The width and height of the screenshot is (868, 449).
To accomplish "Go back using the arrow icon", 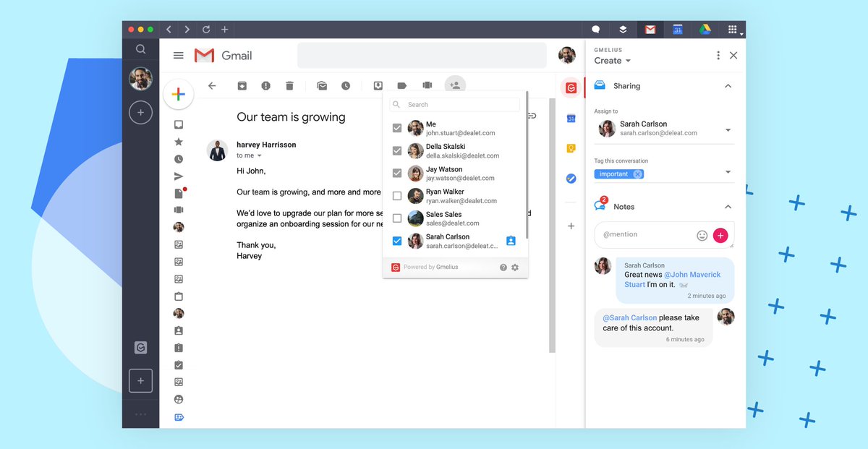I will pos(212,86).
